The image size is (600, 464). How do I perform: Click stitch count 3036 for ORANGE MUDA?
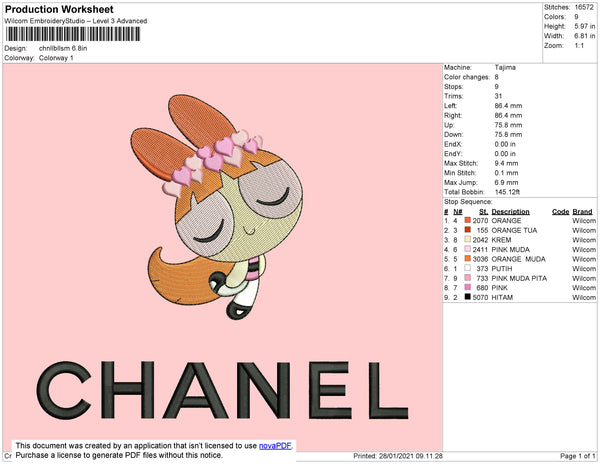480,259
